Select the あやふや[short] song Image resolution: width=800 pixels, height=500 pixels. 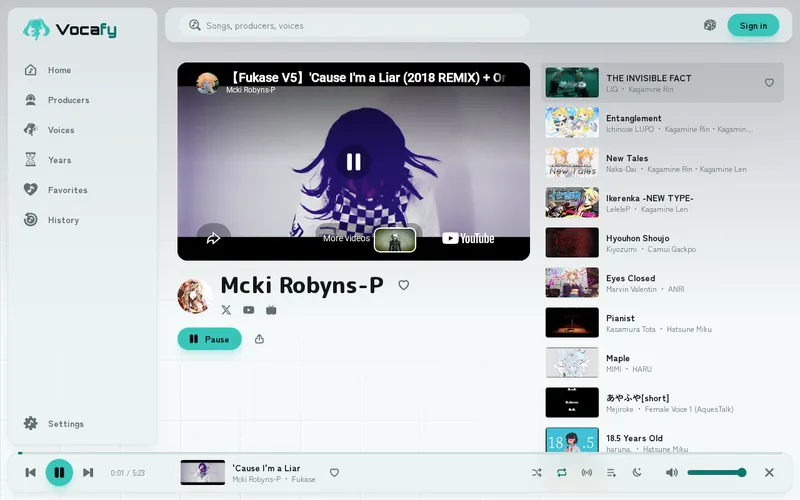point(662,403)
